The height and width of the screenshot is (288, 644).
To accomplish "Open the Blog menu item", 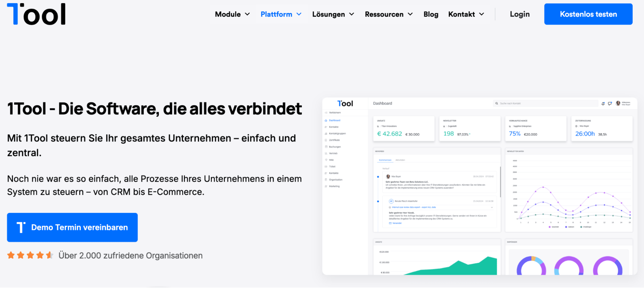I will pos(431,14).
